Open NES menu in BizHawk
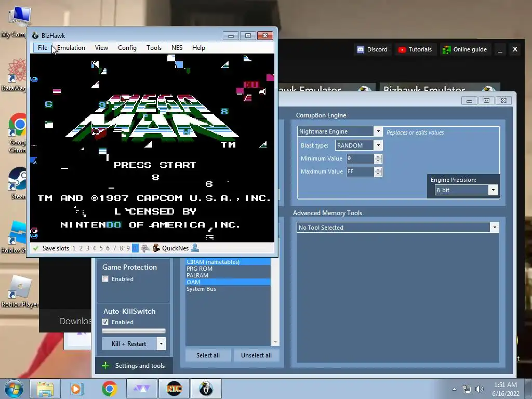Screen dimensions: 532x399 pyautogui.click(x=177, y=48)
